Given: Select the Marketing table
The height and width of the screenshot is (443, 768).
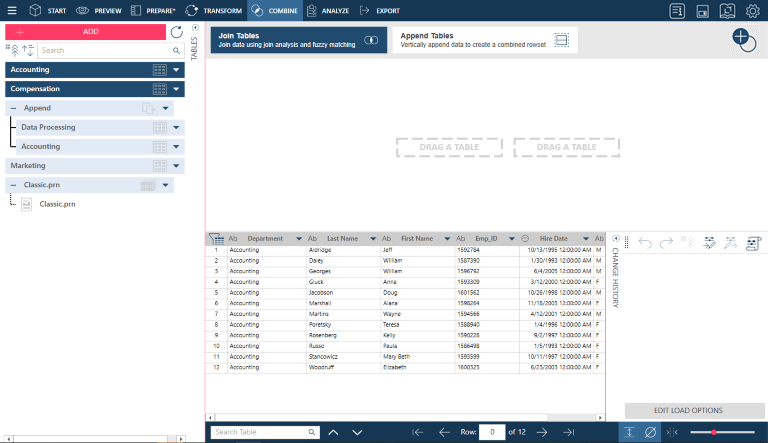Looking at the screenshot, I should click(x=95, y=166).
